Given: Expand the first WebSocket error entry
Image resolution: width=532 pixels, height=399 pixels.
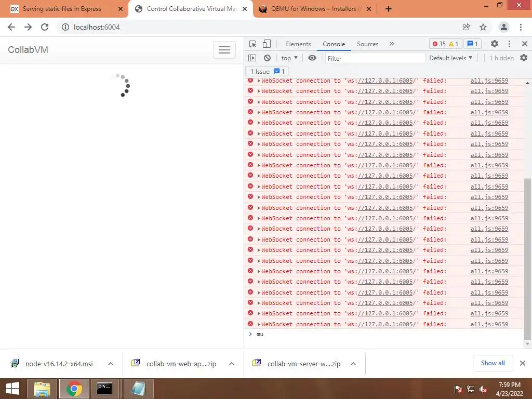Looking at the screenshot, I should (259, 81).
